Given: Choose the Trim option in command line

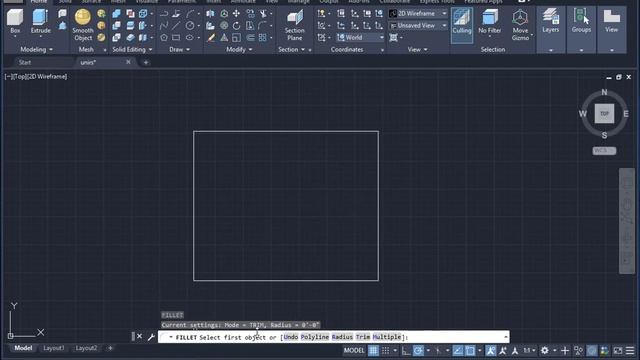Looking at the screenshot, I should 362,337.
